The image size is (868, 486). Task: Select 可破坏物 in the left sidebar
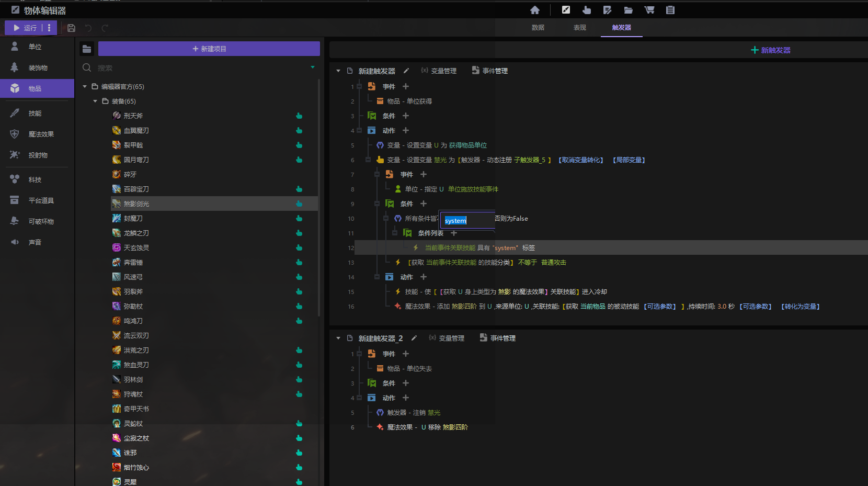click(37, 221)
